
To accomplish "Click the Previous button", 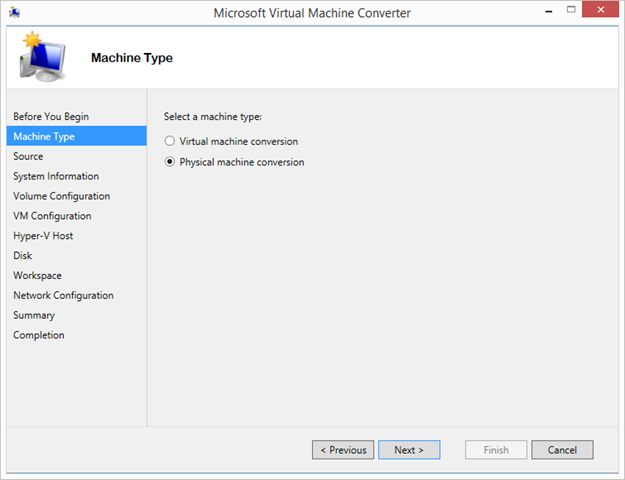I will [x=343, y=450].
